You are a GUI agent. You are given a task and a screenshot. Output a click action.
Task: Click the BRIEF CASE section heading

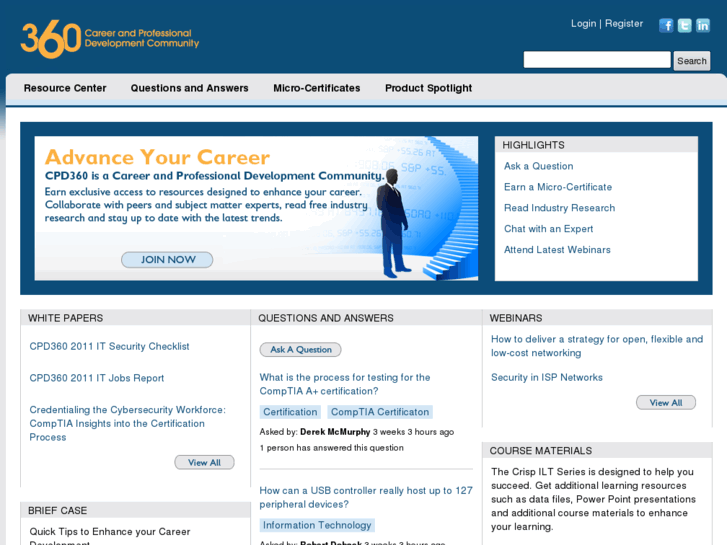[57, 511]
